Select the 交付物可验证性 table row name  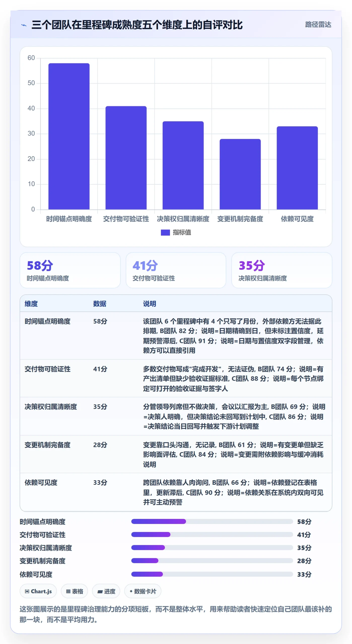[x=47, y=369]
